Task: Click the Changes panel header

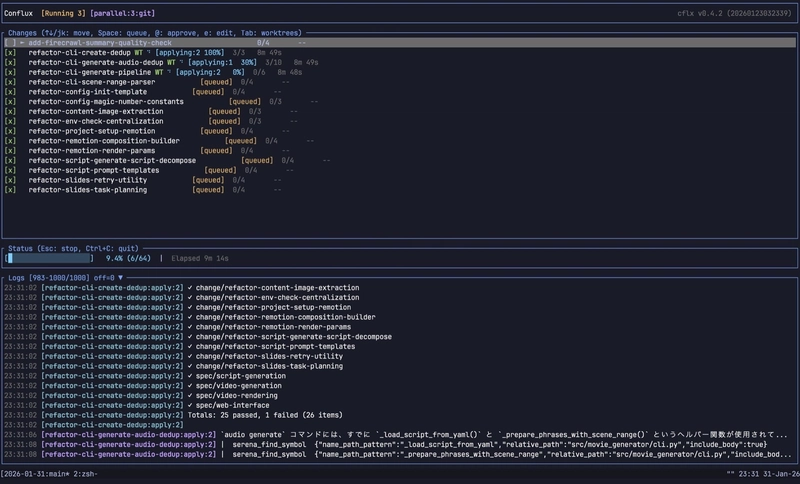Action: coord(155,33)
